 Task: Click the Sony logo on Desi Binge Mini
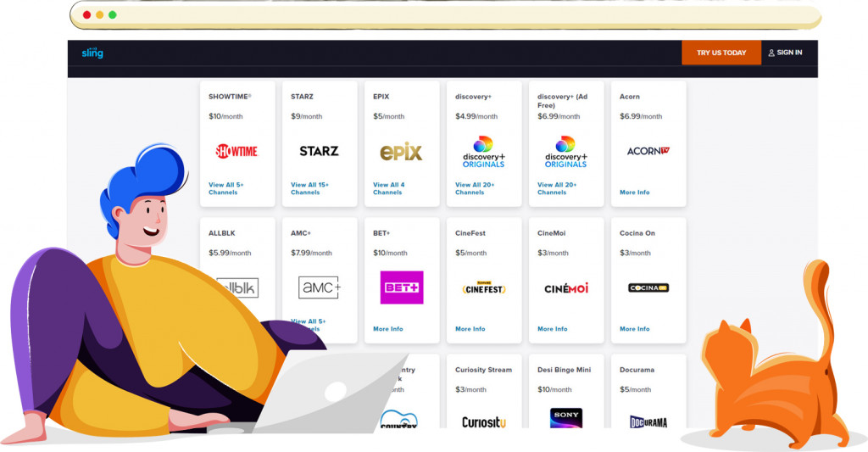[565, 418]
